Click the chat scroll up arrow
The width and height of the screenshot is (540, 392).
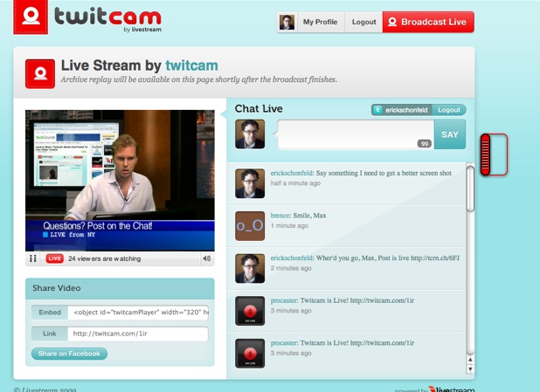[470, 360]
